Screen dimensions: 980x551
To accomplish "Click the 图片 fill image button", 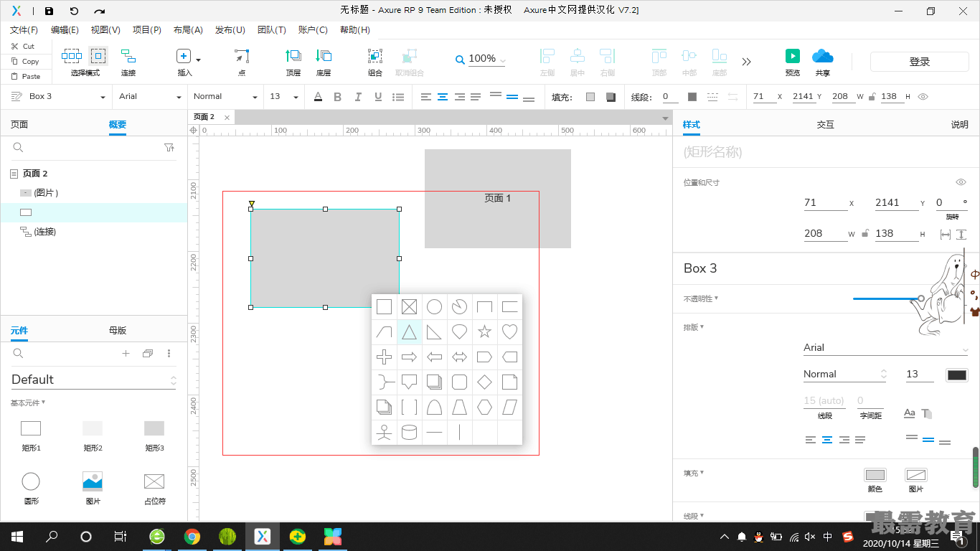I will tap(916, 475).
